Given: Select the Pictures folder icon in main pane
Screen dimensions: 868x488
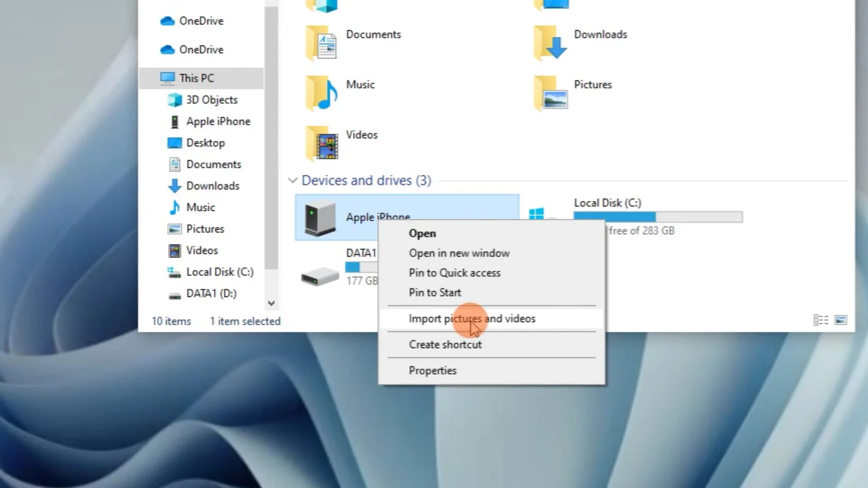Looking at the screenshot, I should coord(550,93).
